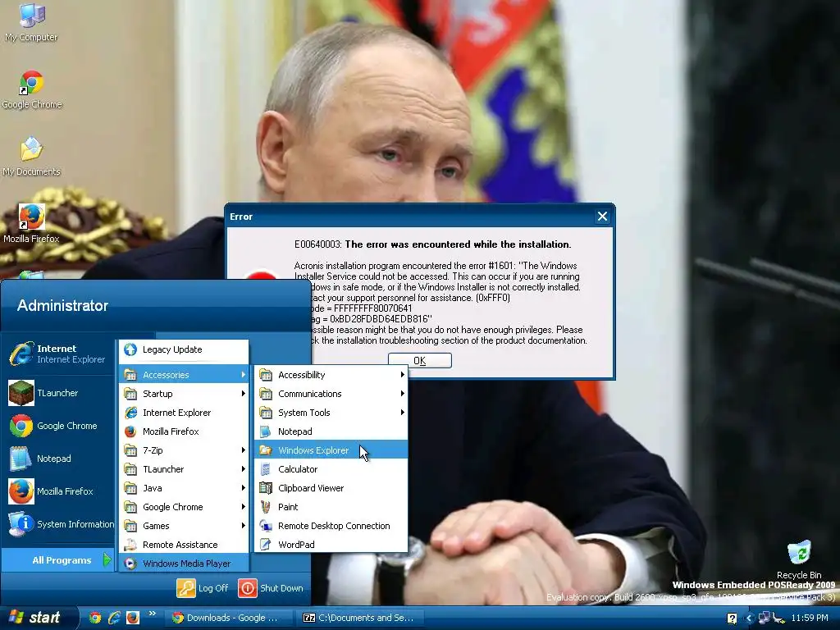Click Chrome icon in Quick Launch bar
This screenshot has width=840, height=630.
point(95,618)
